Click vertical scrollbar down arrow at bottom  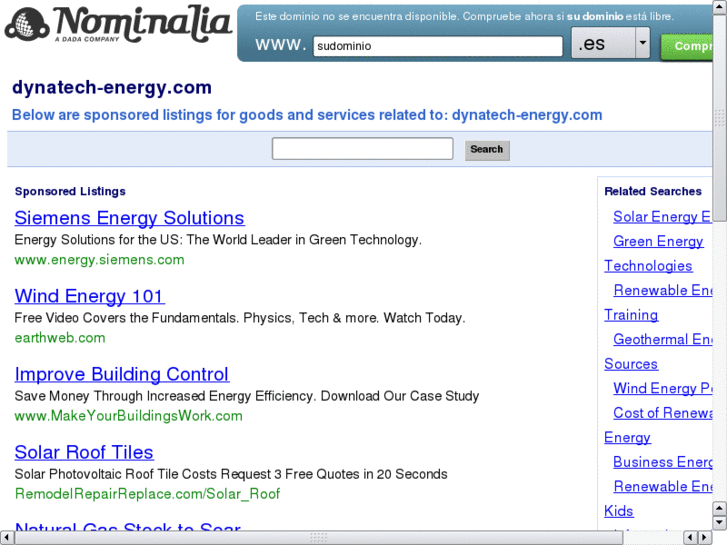[x=719, y=523]
